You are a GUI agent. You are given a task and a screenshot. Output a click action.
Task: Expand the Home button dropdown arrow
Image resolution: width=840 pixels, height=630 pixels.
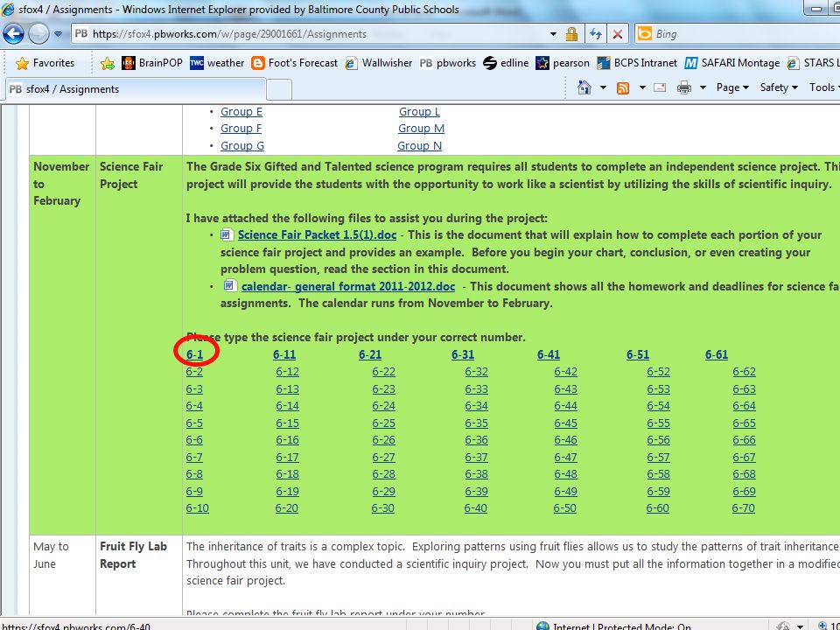point(603,87)
